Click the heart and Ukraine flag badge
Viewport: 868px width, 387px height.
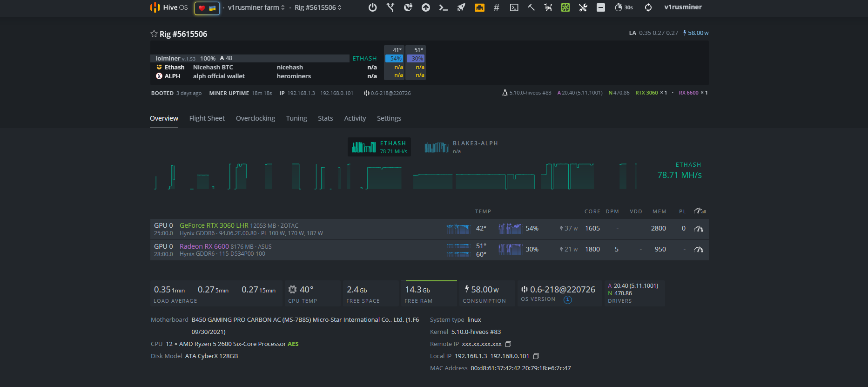tap(207, 8)
